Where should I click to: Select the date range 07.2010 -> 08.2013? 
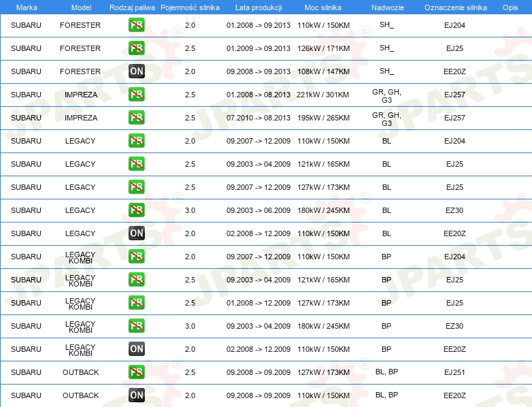[259, 118]
